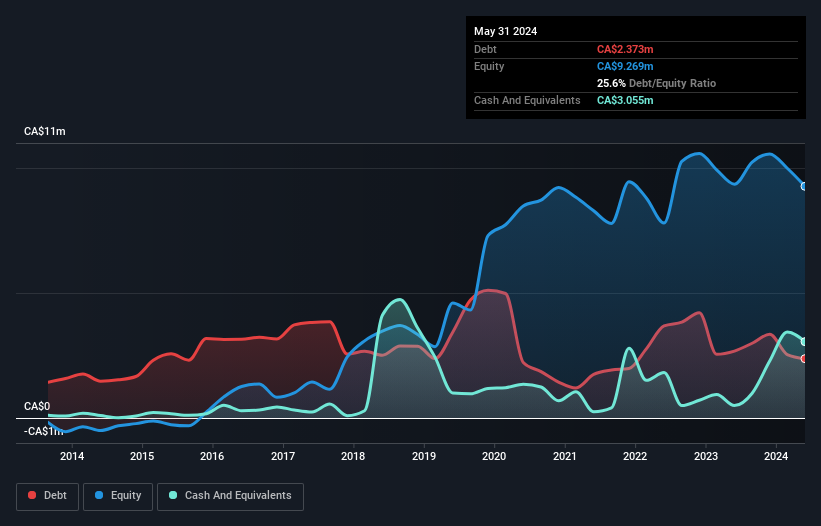Click Cash And Equivalents label in tooltip
The image size is (821, 526).
[527, 100]
